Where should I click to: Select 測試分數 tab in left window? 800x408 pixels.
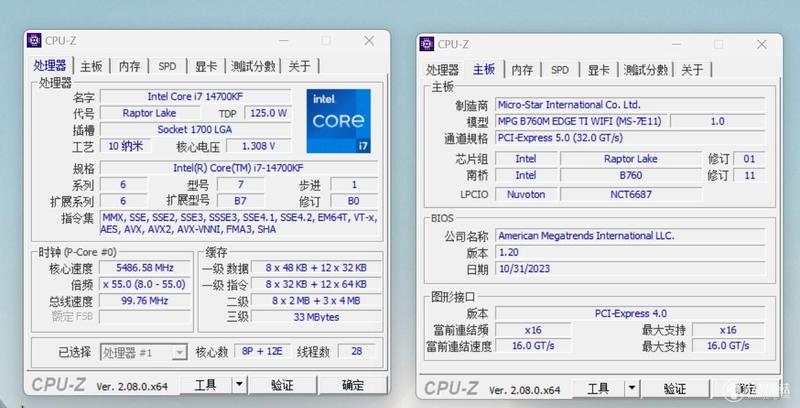click(253, 66)
